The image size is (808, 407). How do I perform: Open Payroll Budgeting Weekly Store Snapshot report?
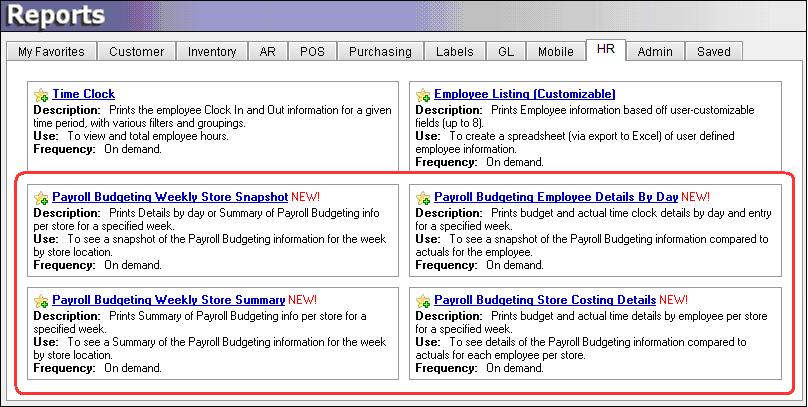coord(169,198)
